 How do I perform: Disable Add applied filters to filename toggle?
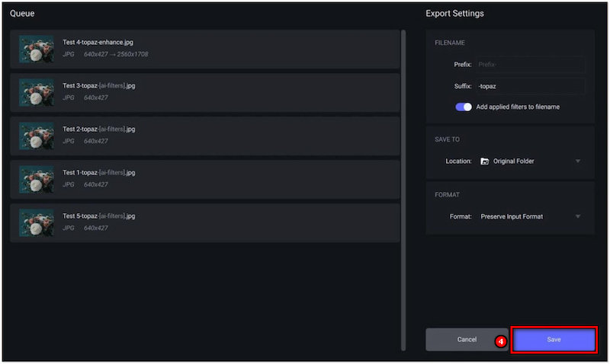click(x=464, y=107)
